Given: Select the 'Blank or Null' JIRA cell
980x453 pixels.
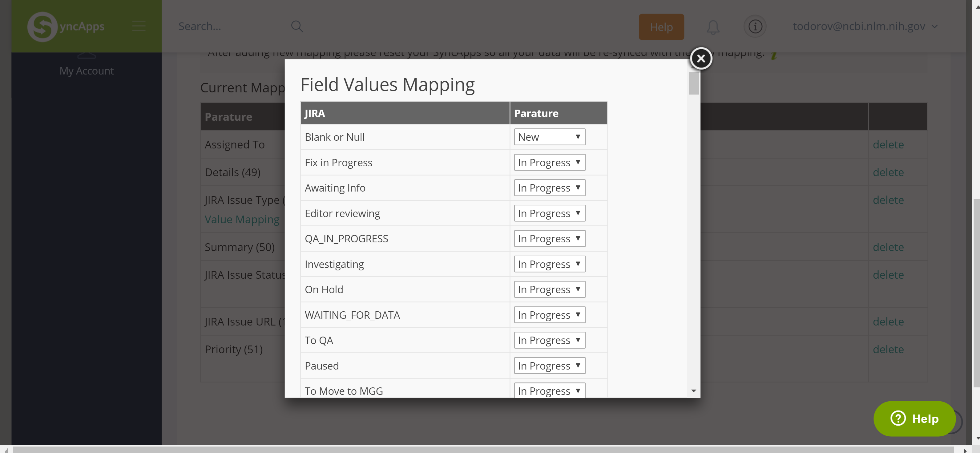Looking at the screenshot, I should pos(405,137).
